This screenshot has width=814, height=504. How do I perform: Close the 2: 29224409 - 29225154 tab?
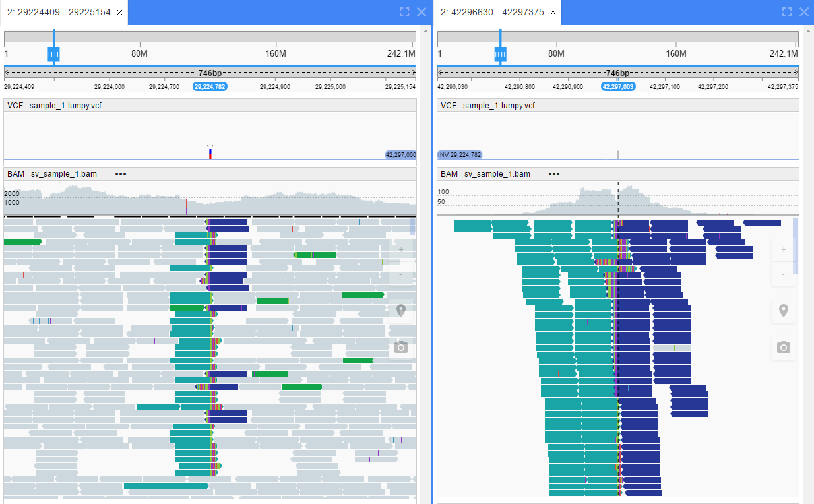pyautogui.click(x=119, y=12)
